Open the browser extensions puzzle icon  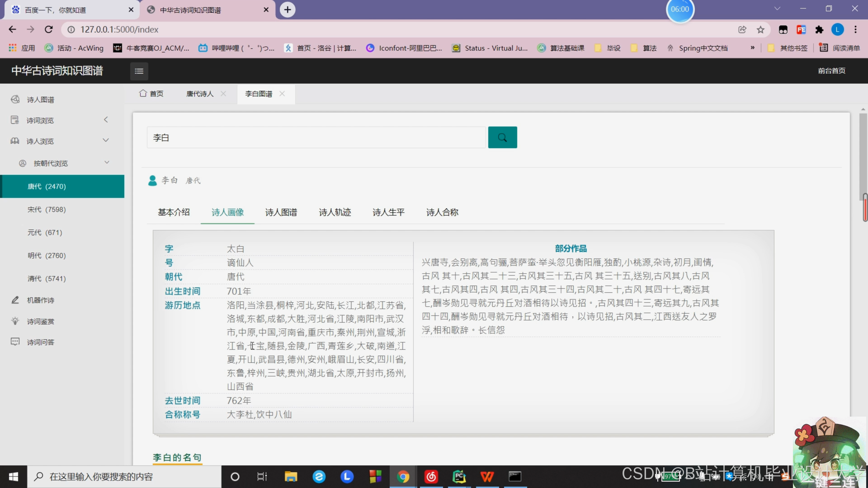click(819, 30)
